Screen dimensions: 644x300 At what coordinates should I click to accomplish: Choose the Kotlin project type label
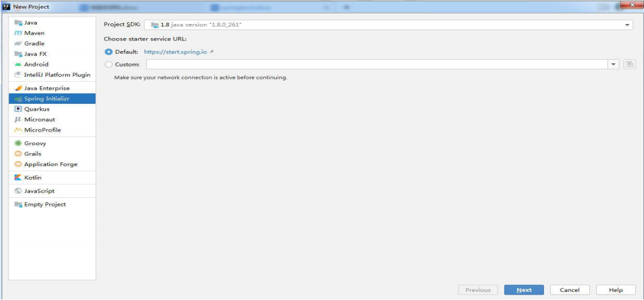point(33,178)
